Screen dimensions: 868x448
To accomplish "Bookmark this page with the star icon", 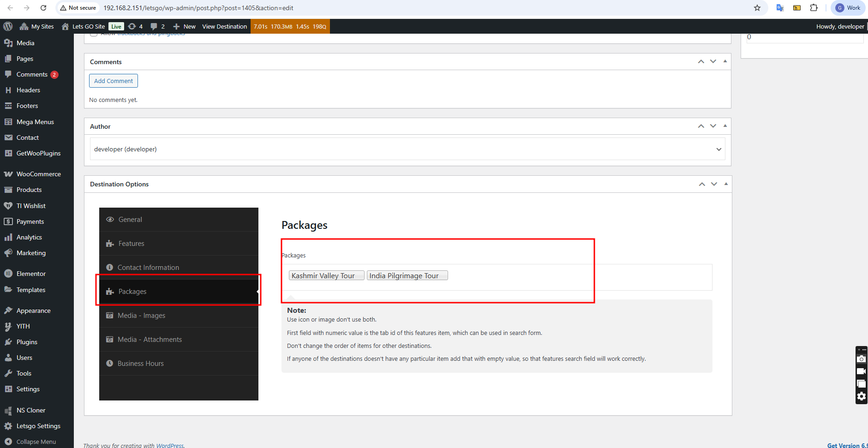I will [757, 8].
